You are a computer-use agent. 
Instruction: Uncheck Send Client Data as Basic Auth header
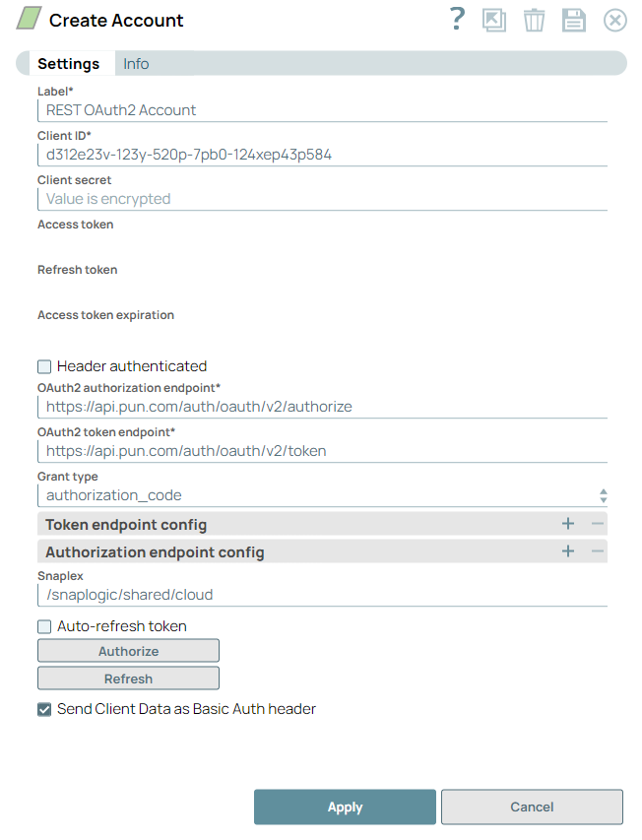[43, 708]
